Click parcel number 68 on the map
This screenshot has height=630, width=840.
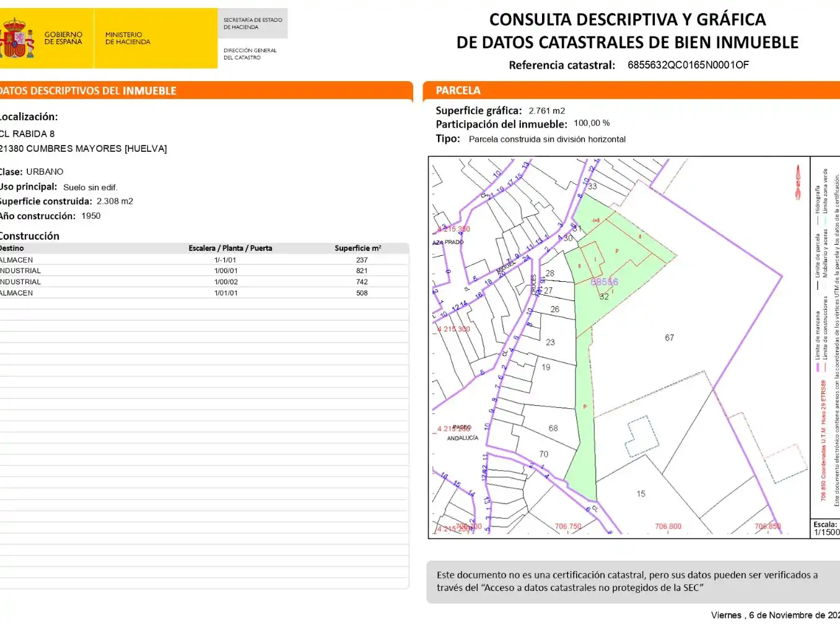(553, 428)
